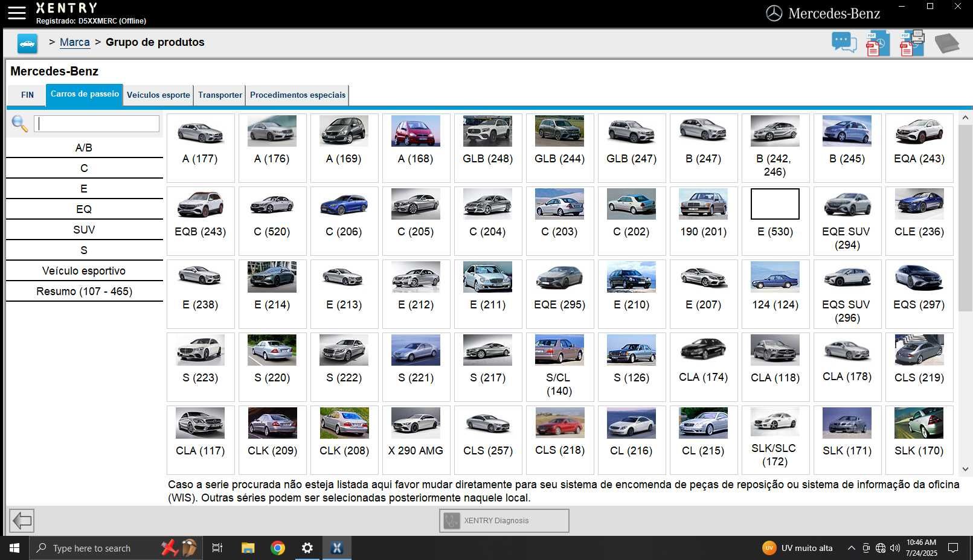
Task: Choose the CLE (236) model
Action: [x=919, y=221]
